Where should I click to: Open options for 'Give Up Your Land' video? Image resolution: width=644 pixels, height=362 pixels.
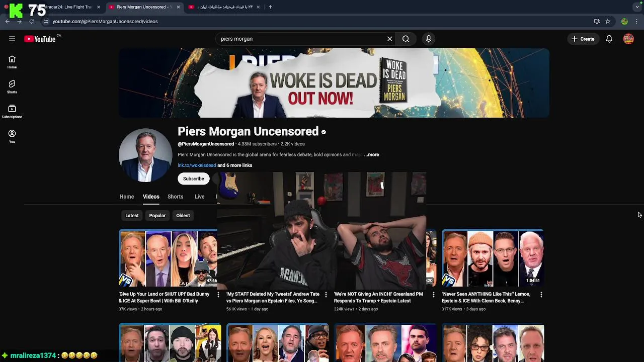pyautogui.click(x=218, y=295)
